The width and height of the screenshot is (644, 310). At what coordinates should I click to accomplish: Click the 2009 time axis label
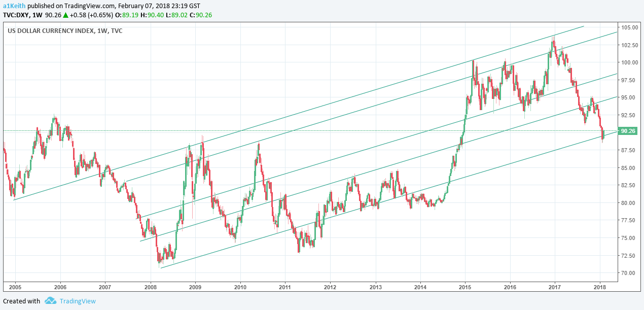pos(195,286)
